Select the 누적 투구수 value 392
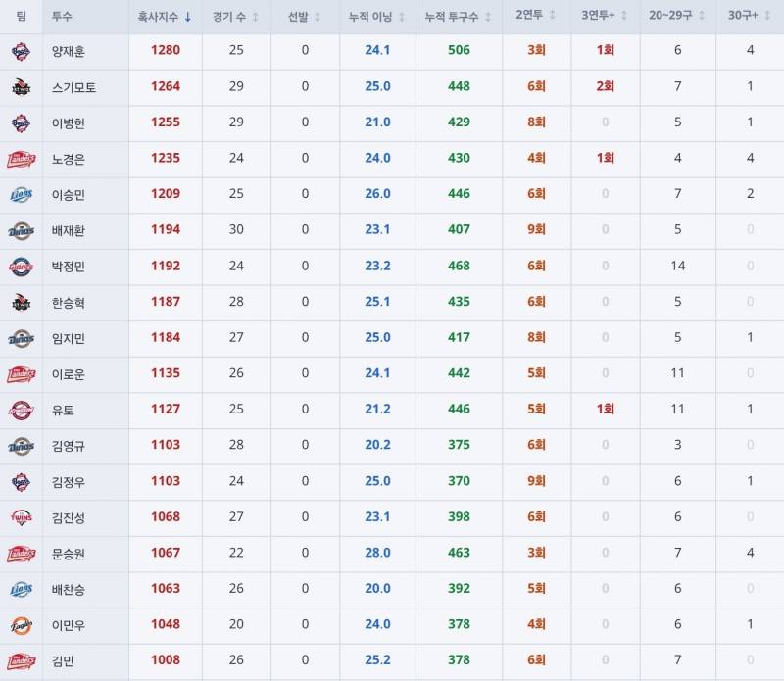The width and height of the screenshot is (784, 681). 459,588
